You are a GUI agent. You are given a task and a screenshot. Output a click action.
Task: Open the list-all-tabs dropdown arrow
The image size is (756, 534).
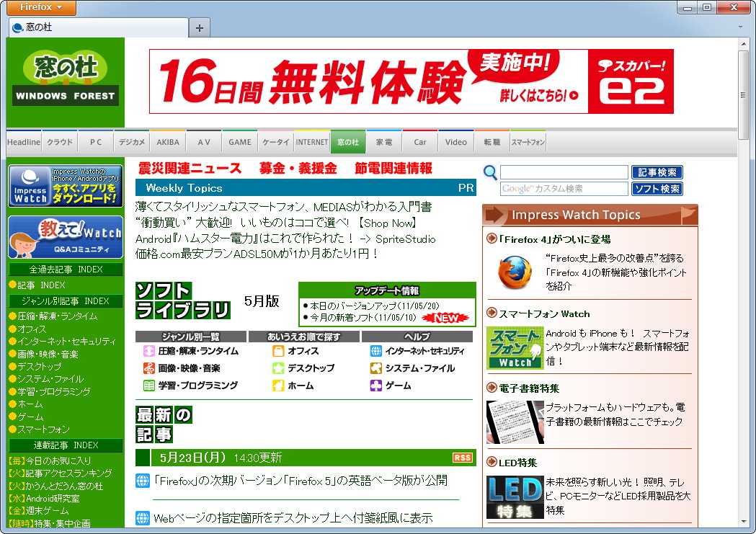coord(742,26)
